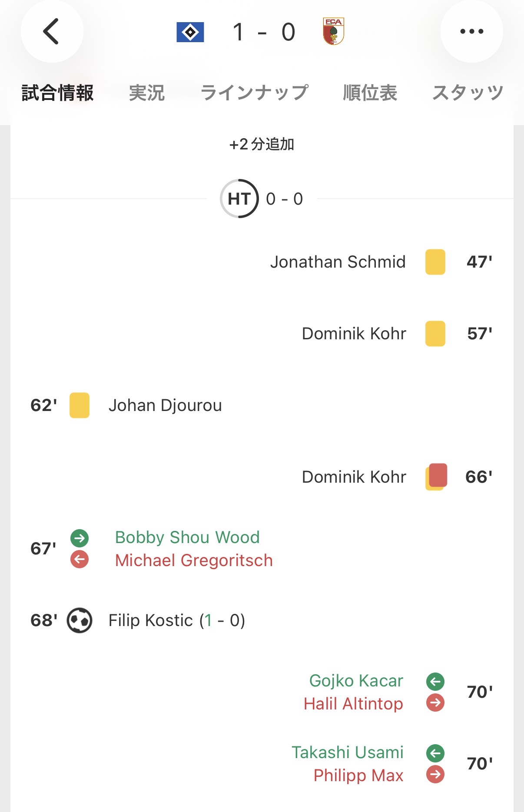Switch to the 実況 tab
The width and height of the screenshot is (524, 812).
point(147,93)
